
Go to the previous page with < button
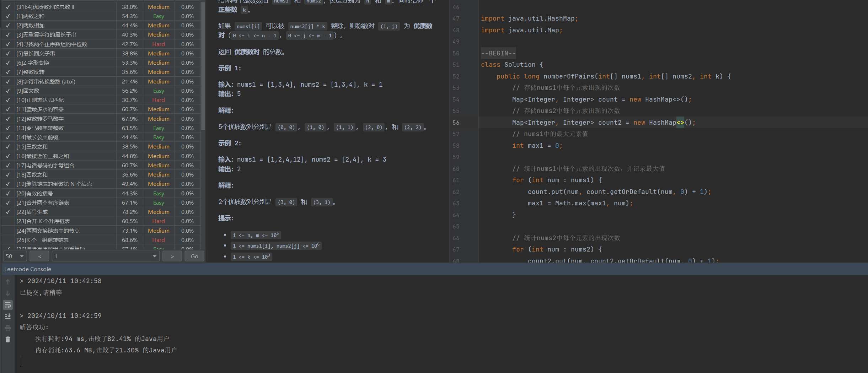(x=39, y=256)
